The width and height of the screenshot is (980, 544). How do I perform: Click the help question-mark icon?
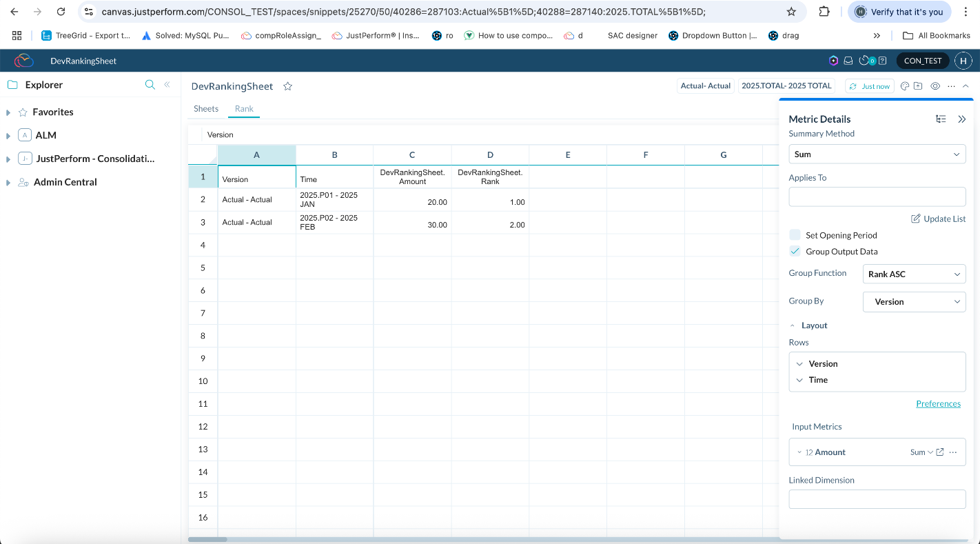click(882, 61)
